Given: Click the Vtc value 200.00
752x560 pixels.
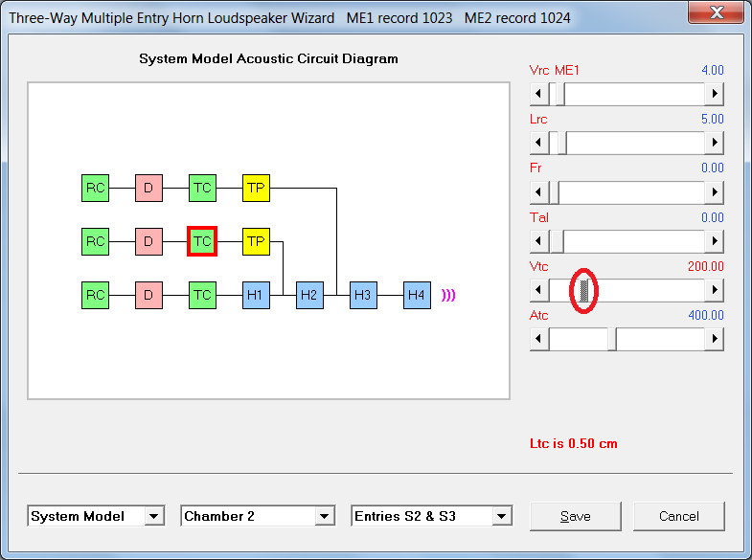Looking at the screenshot, I should [x=705, y=266].
